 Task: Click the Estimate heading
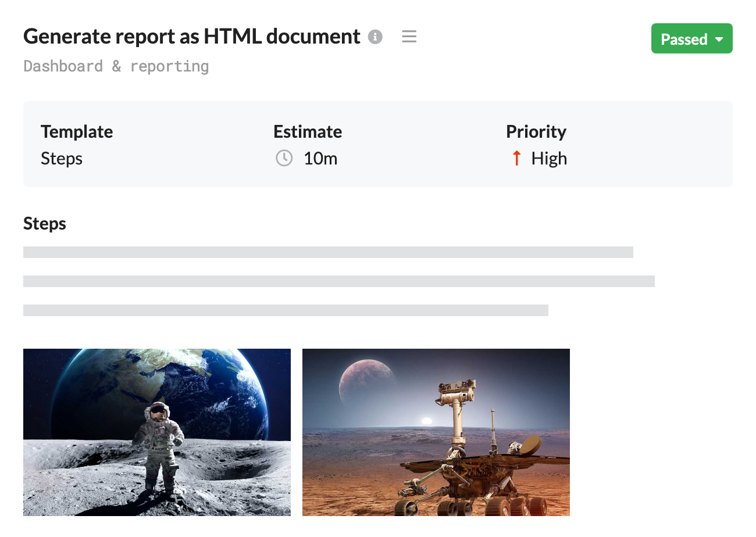[308, 132]
